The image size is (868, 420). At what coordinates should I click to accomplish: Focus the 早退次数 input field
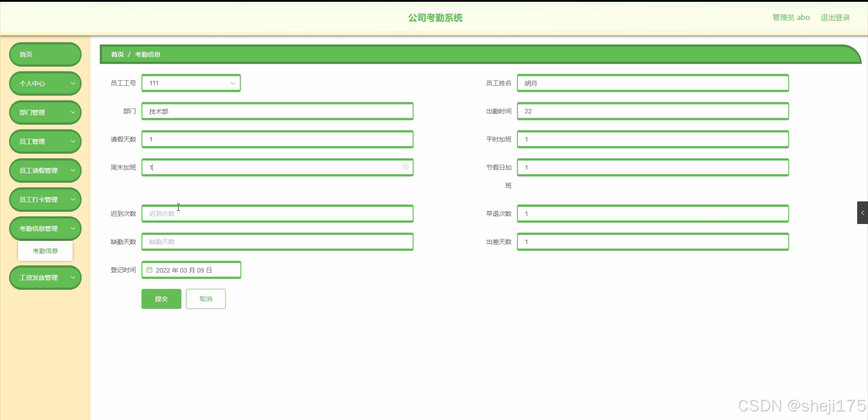point(653,214)
